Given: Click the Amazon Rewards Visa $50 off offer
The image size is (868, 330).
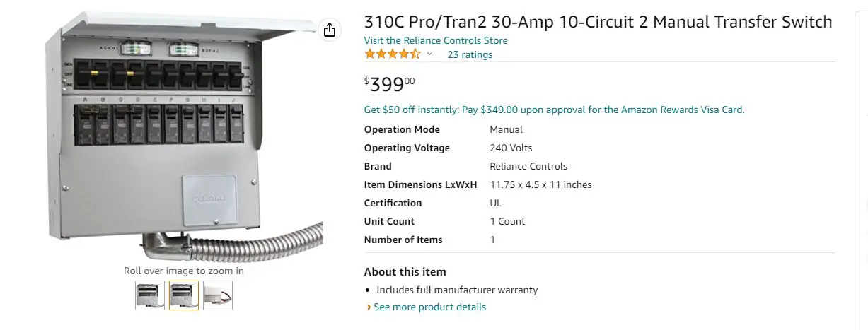Looking at the screenshot, I should pos(554,110).
